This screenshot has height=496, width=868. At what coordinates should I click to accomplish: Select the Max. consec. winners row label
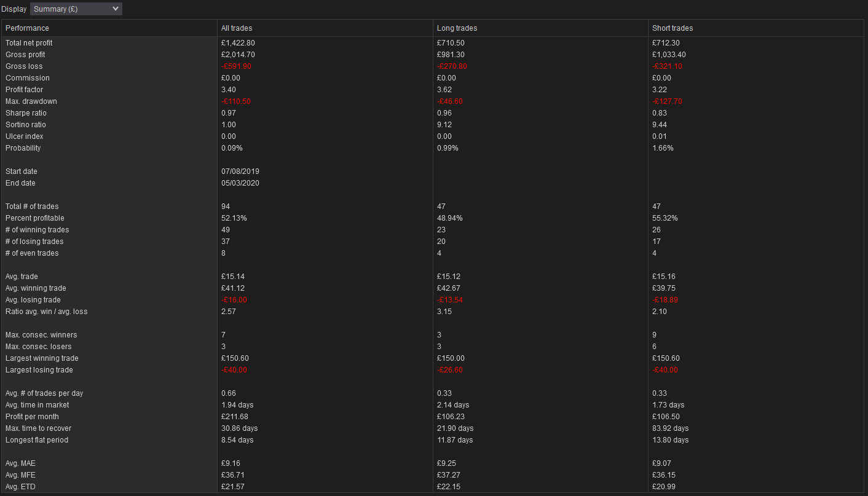click(x=41, y=335)
